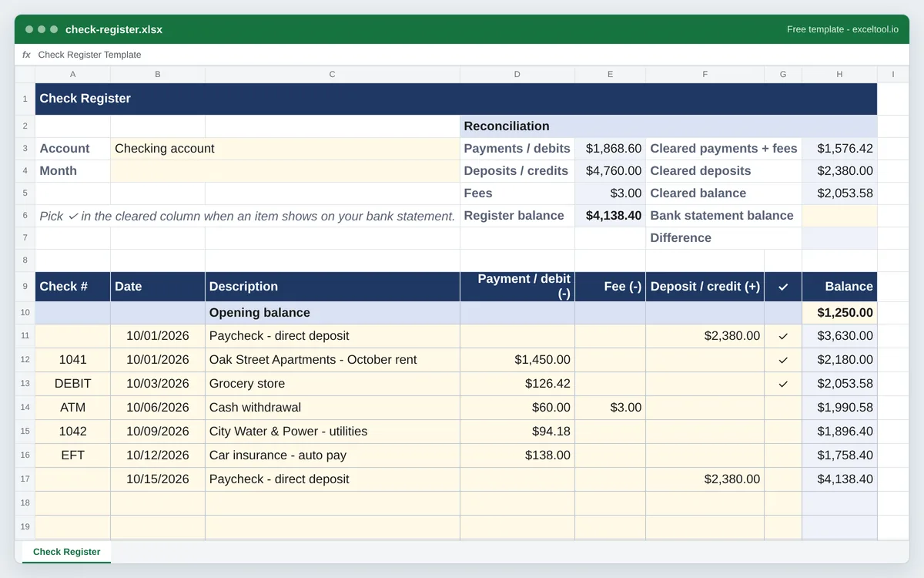Select the $1,250.00 opening balance value
Viewport: 924px width, 578px height.
point(839,313)
